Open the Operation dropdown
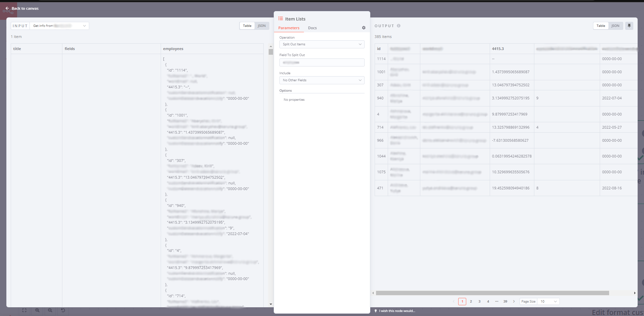The height and width of the screenshot is (316, 644). pyautogui.click(x=322, y=44)
